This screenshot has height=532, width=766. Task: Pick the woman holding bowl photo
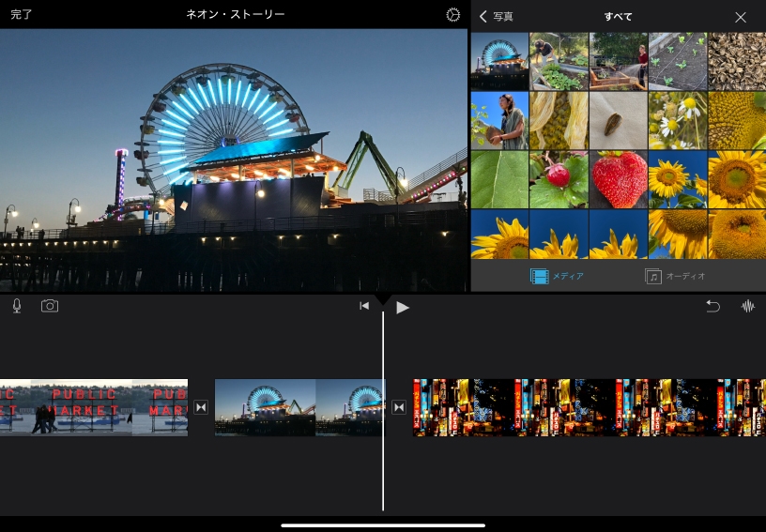[x=499, y=120]
